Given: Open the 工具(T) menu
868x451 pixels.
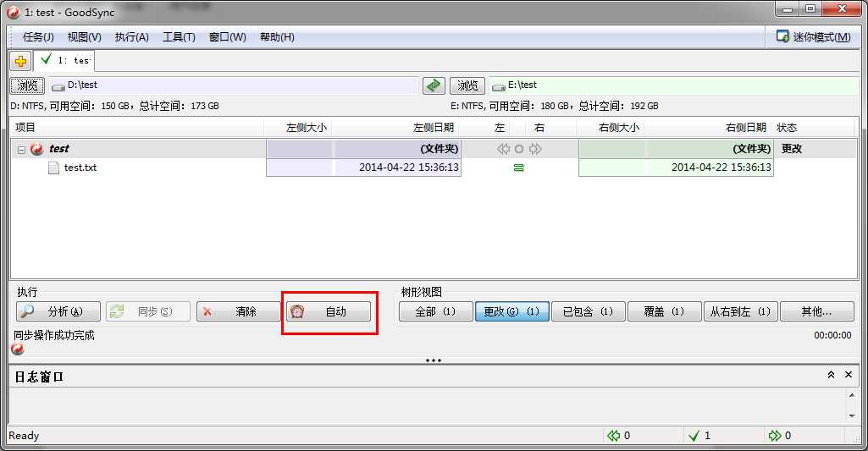Looking at the screenshot, I should [179, 37].
